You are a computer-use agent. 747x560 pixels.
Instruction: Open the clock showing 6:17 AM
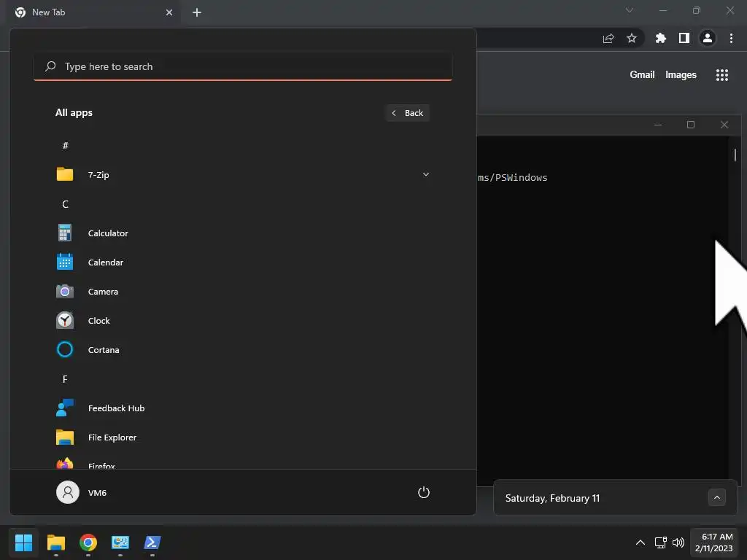pos(713,542)
